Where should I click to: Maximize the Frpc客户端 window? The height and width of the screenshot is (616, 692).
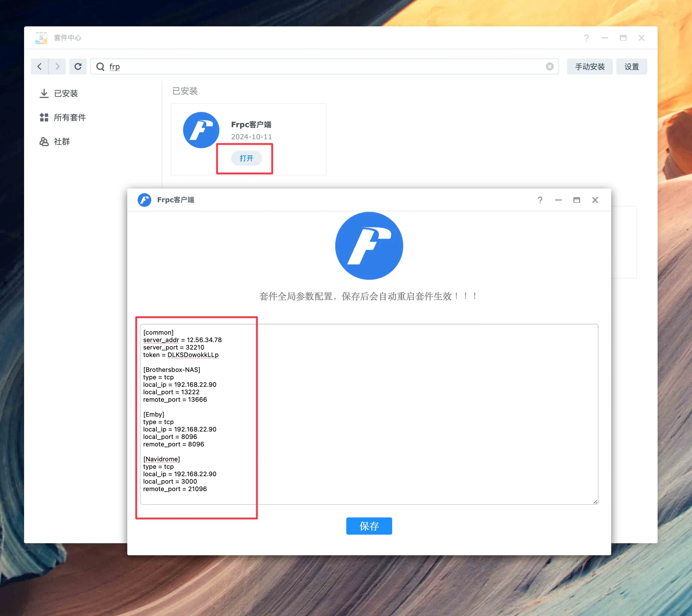click(576, 200)
